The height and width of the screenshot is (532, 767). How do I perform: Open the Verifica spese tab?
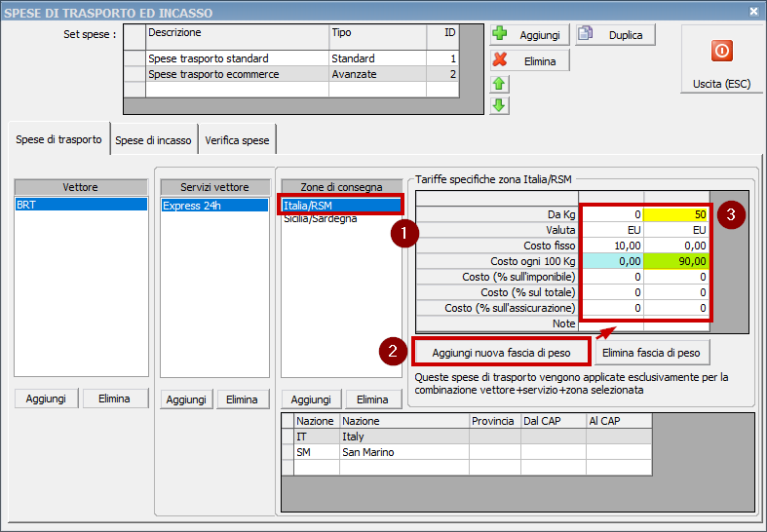click(237, 140)
